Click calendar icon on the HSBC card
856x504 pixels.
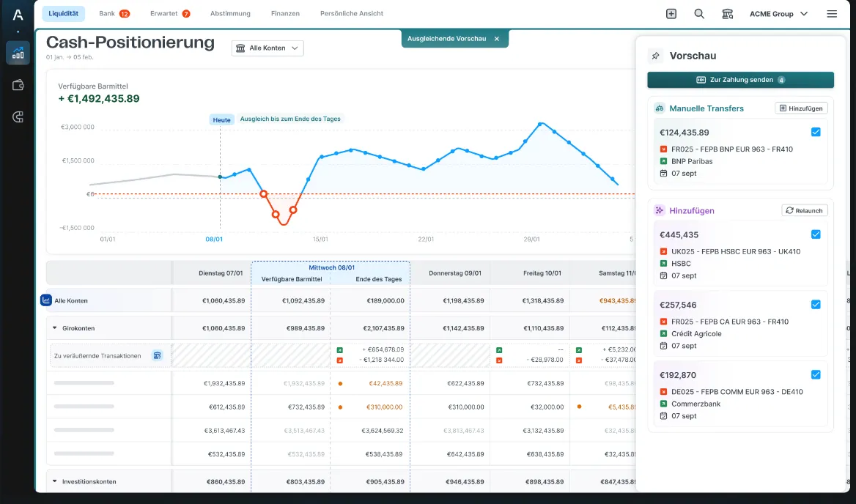663,275
